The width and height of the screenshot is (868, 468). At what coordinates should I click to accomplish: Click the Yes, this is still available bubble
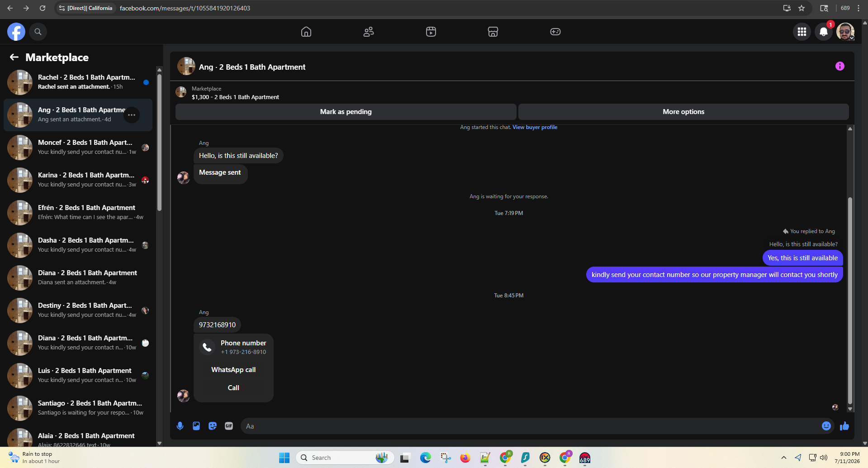pyautogui.click(x=802, y=258)
